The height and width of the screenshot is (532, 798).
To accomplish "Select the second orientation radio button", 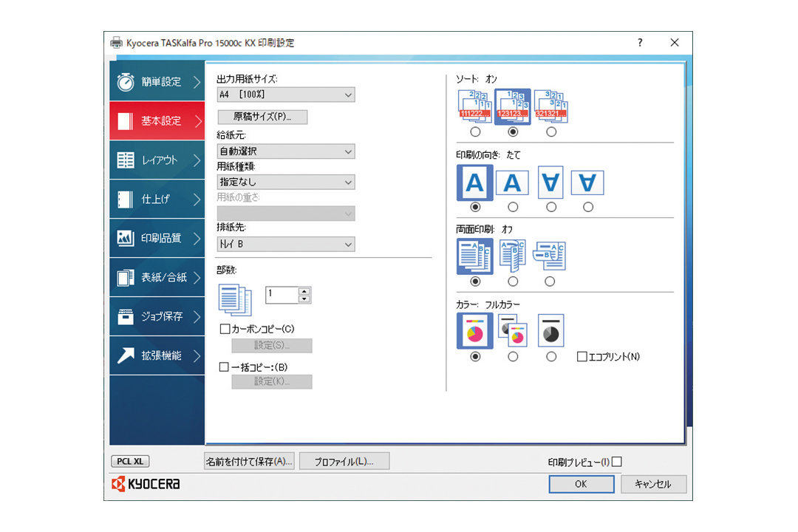I will click(513, 207).
